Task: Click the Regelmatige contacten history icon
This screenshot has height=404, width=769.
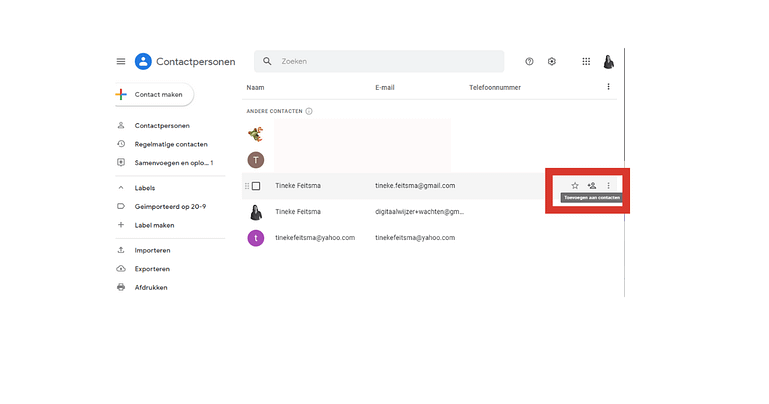Action: click(121, 144)
